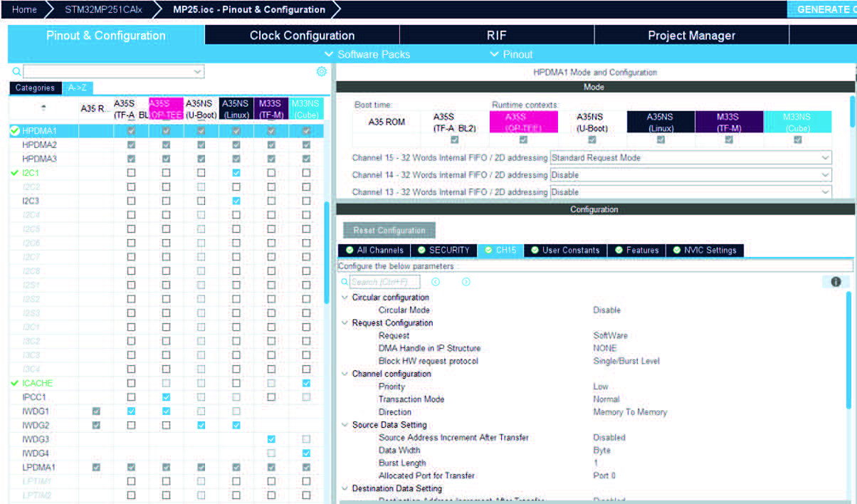Viewport: 857px width, 504px height.
Task: Open Features configuration tab
Action: 636,250
